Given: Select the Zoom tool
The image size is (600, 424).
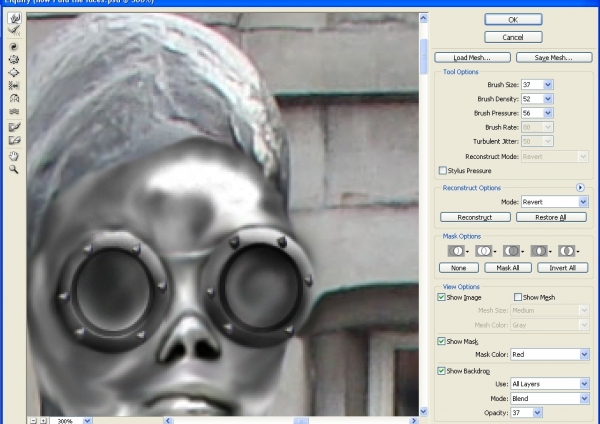Looking at the screenshot, I should [14, 169].
